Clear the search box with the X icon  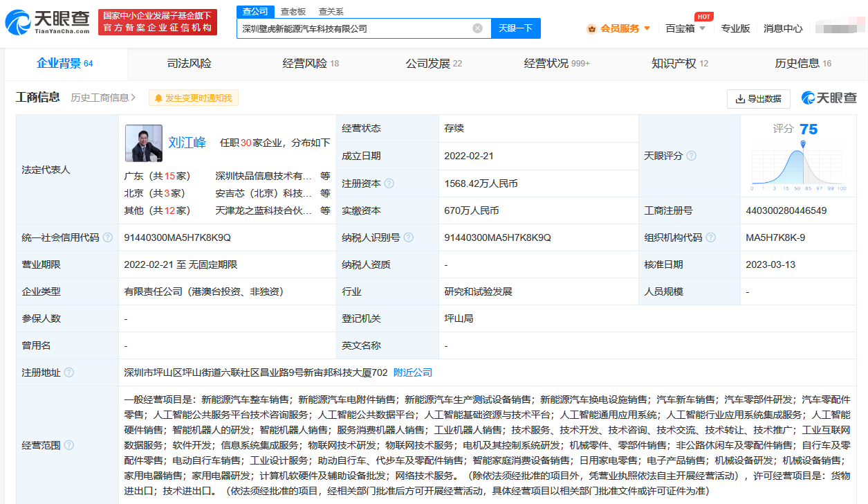click(477, 28)
